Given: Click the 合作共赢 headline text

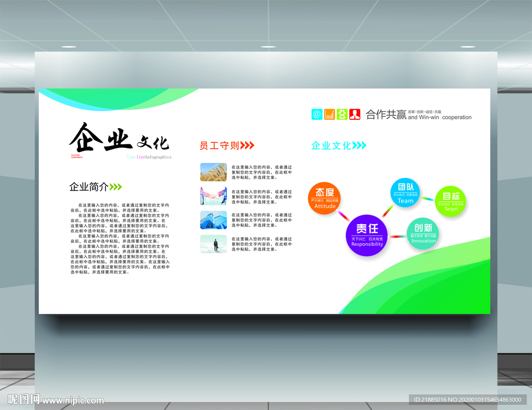Looking at the screenshot, I should [x=386, y=115].
